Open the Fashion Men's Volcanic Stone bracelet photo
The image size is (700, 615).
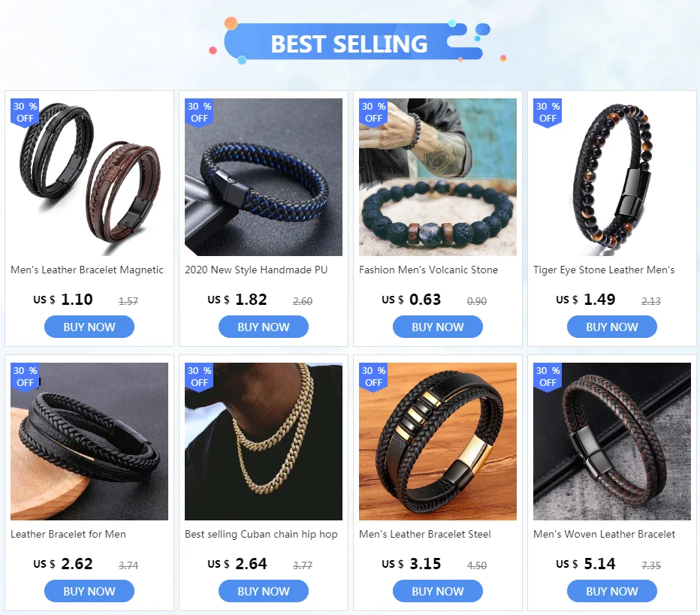point(437,177)
